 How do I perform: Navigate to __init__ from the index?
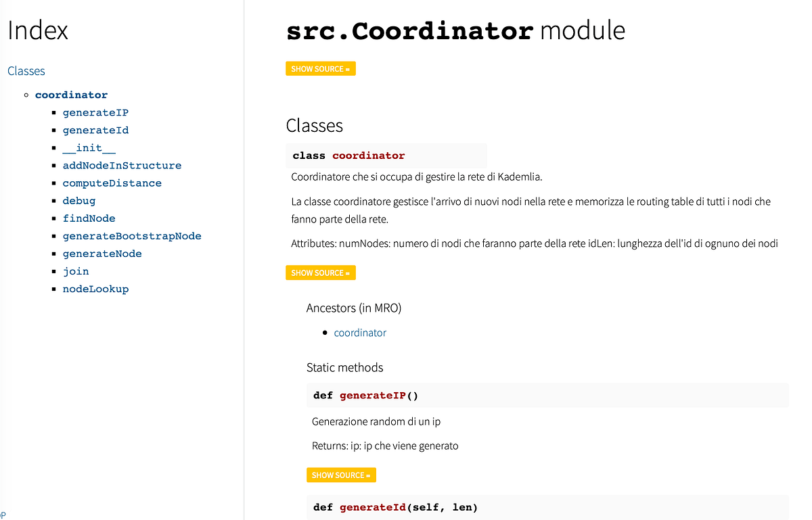pos(89,147)
